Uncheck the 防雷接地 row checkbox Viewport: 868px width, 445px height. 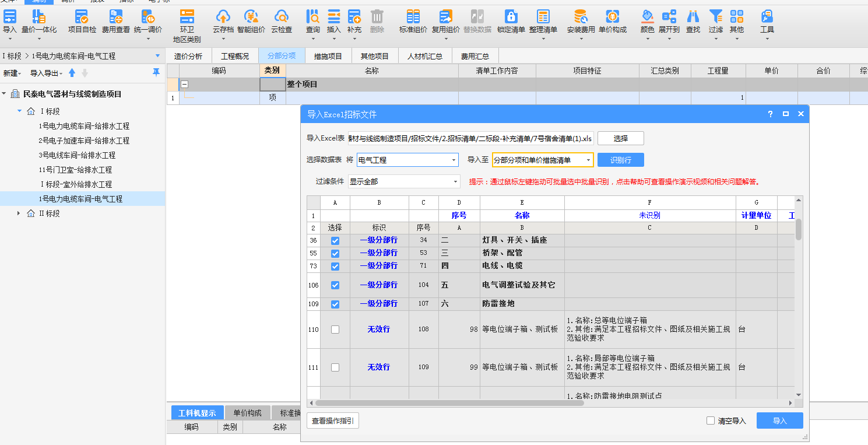point(335,304)
